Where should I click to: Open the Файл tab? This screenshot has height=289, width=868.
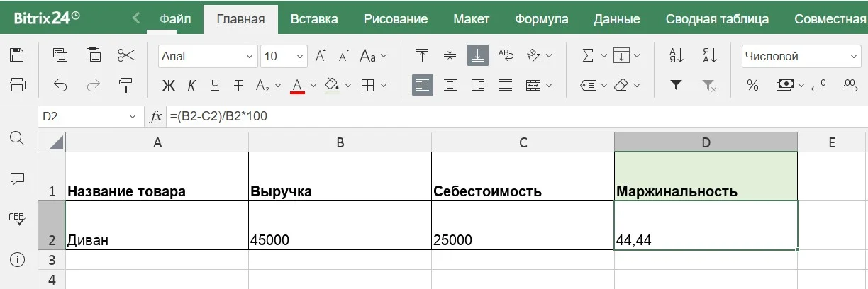[175, 19]
